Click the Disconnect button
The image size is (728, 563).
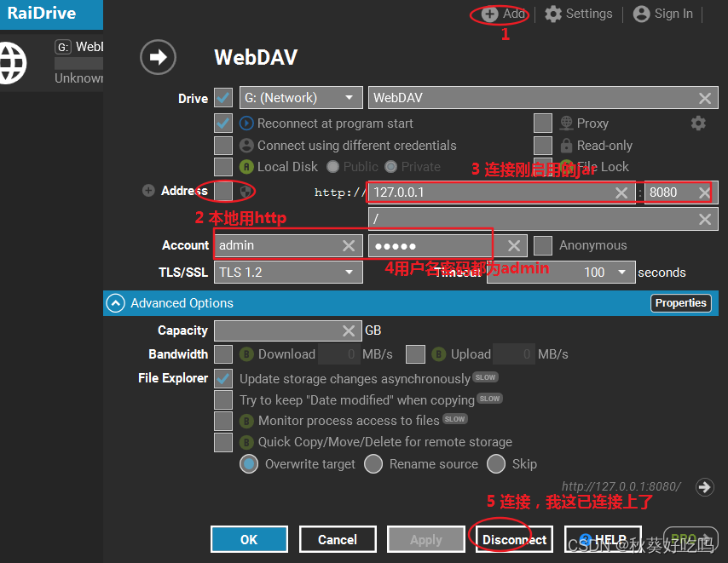(514, 539)
